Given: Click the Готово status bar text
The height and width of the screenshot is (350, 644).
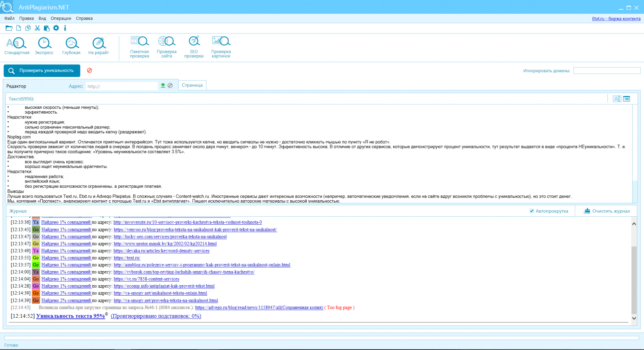Looking at the screenshot, I should [x=11, y=345].
